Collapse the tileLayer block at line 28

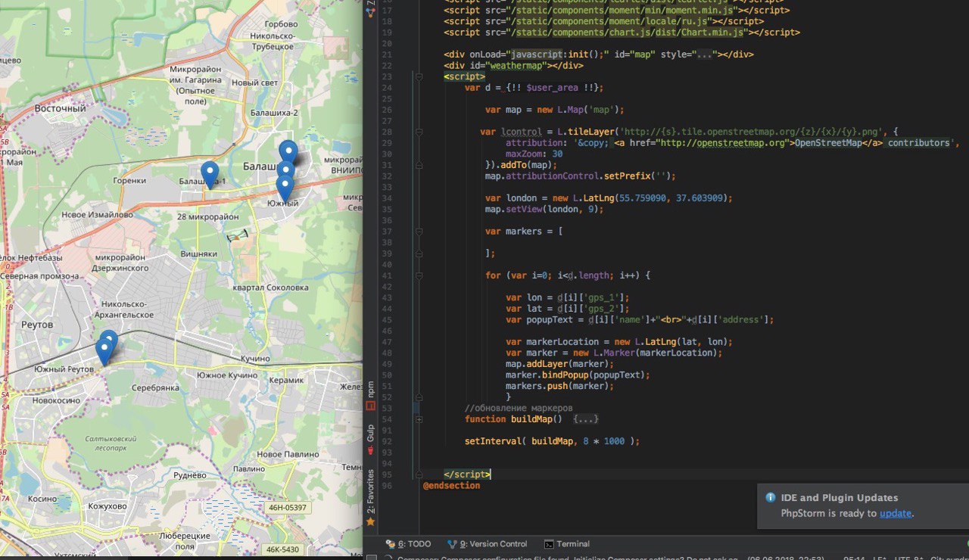pyautogui.click(x=419, y=132)
